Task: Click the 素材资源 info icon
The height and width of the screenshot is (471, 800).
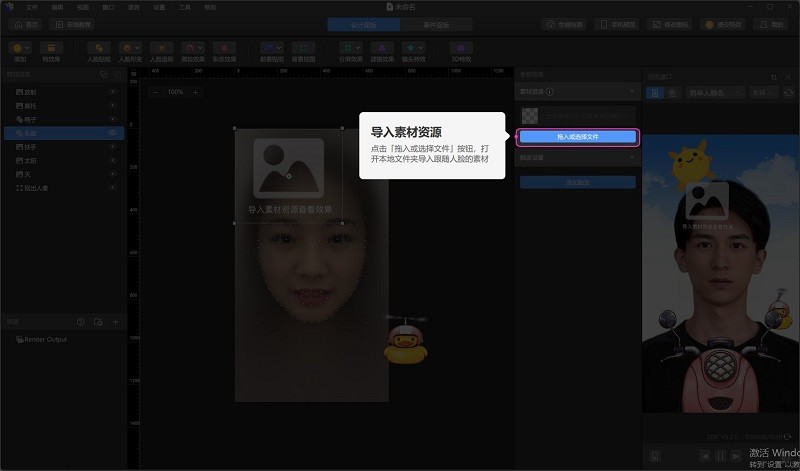Action: click(549, 92)
